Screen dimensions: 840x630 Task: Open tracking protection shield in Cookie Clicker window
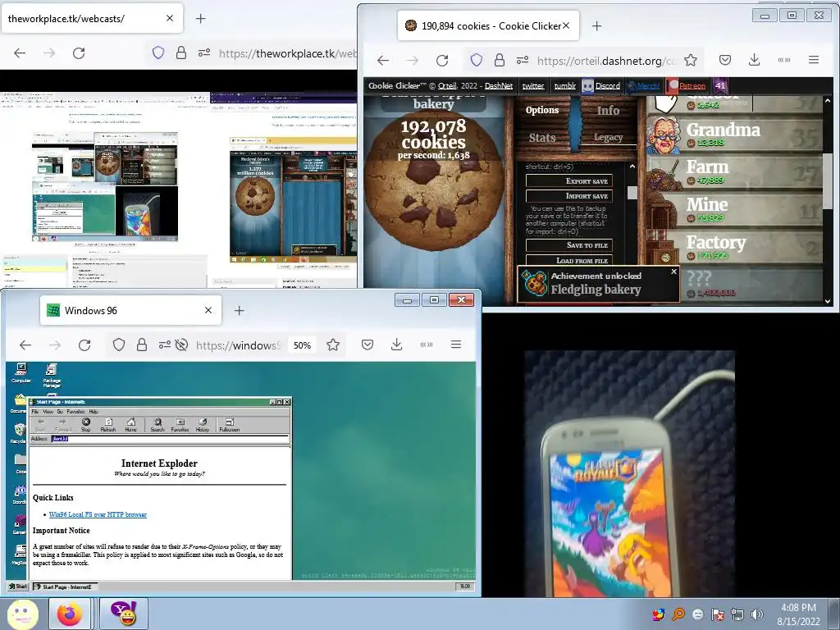click(477, 60)
